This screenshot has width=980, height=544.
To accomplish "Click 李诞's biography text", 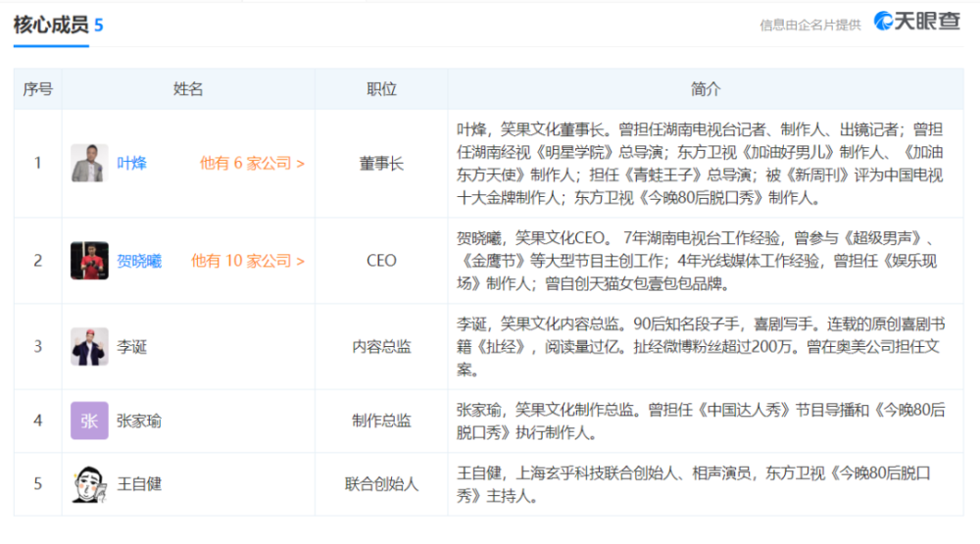I will [701, 347].
